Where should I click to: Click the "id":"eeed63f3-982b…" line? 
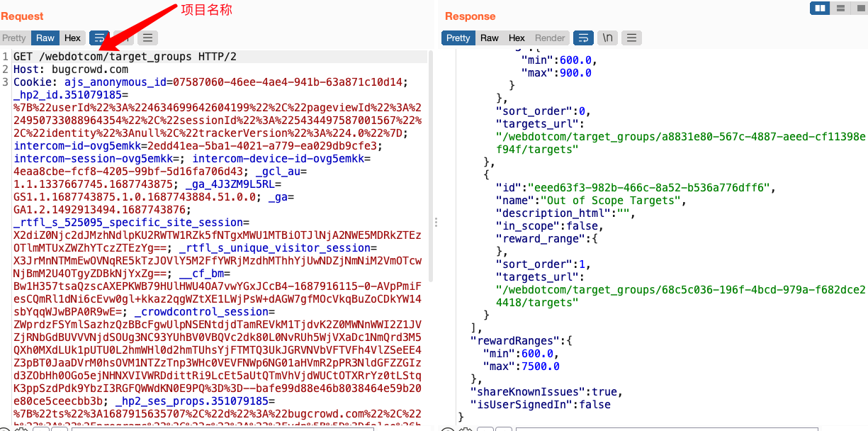636,187
